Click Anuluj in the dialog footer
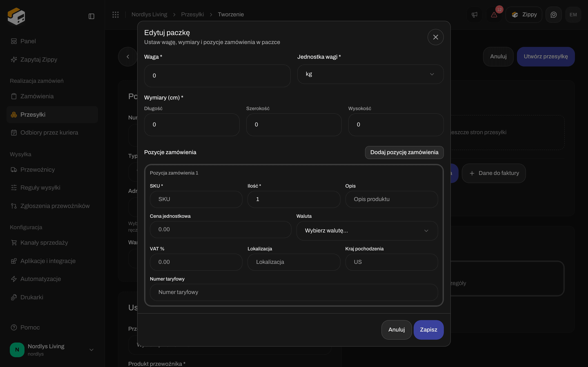 pyautogui.click(x=396, y=330)
